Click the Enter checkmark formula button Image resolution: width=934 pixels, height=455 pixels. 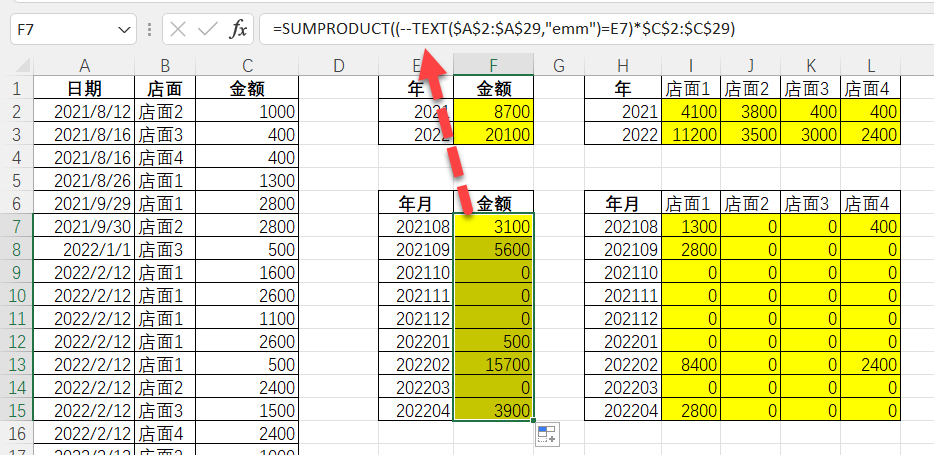point(208,29)
